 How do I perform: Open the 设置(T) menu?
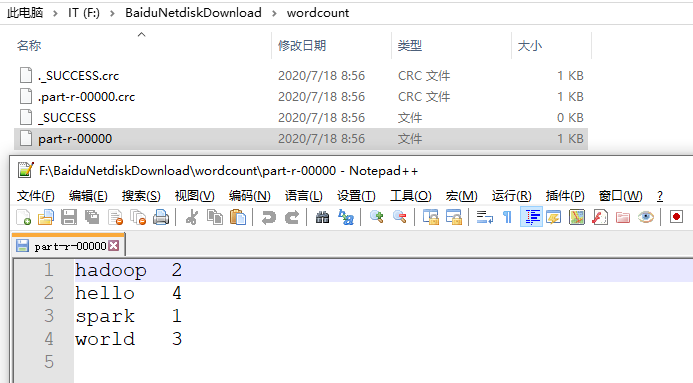(356, 196)
